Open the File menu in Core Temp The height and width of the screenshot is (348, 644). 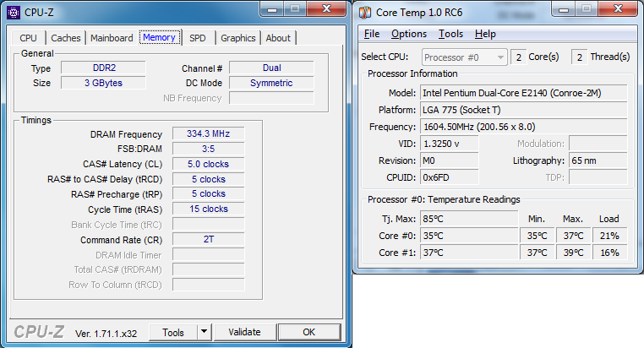pyautogui.click(x=372, y=34)
